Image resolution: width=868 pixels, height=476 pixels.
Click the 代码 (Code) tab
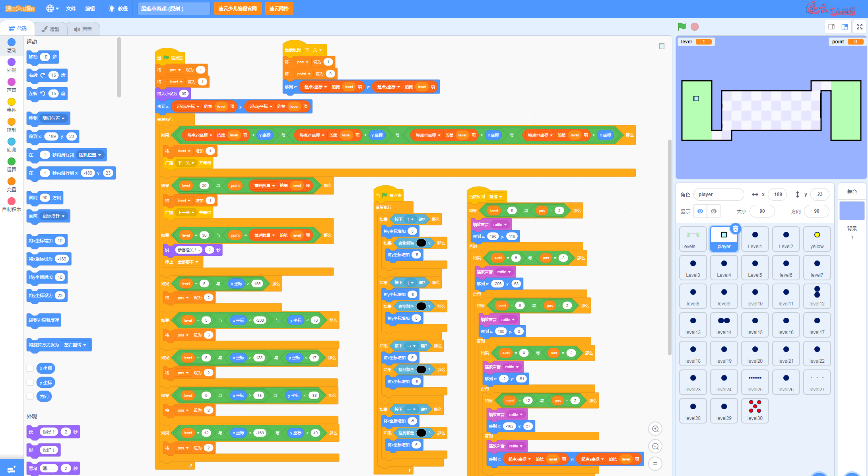pyautogui.click(x=18, y=28)
